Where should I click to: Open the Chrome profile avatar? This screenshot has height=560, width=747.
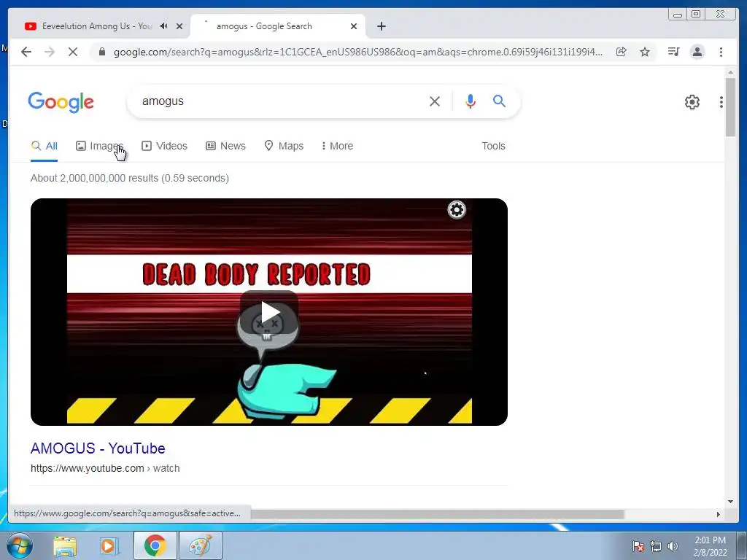(697, 52)
